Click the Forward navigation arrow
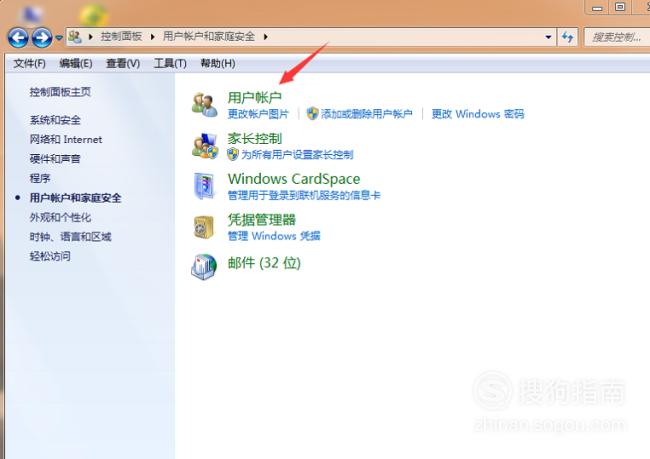 tap(42, 38)
